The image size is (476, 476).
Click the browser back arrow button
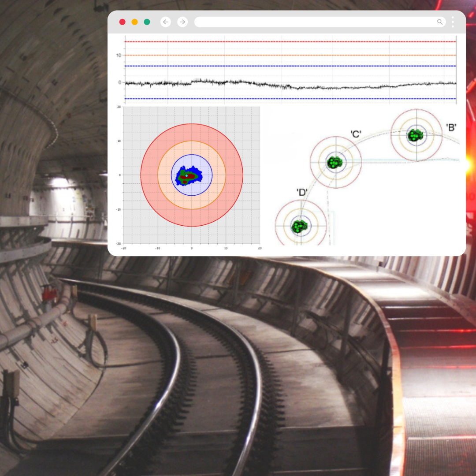point(166,22)
